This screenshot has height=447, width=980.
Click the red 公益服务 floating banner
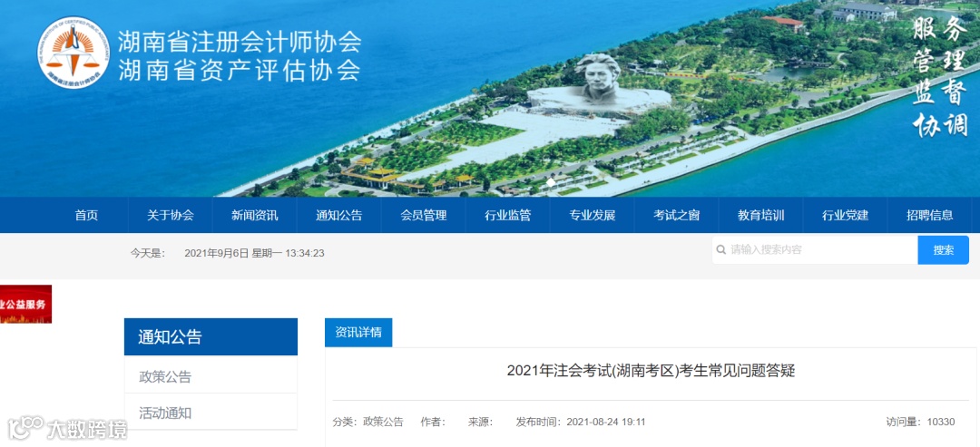(x=25, y=304)
